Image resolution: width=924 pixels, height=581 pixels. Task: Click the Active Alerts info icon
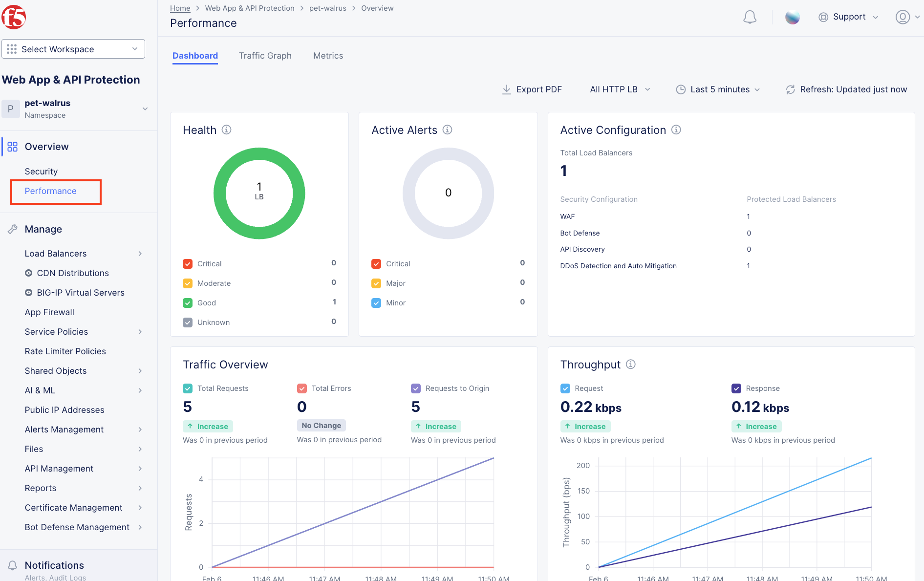tap(447, 129)
